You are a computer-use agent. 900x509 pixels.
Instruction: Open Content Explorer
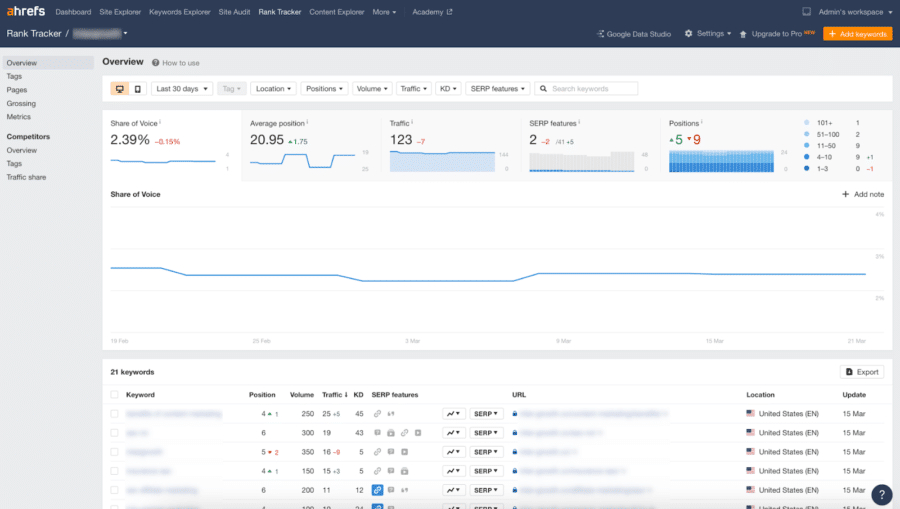336,11
